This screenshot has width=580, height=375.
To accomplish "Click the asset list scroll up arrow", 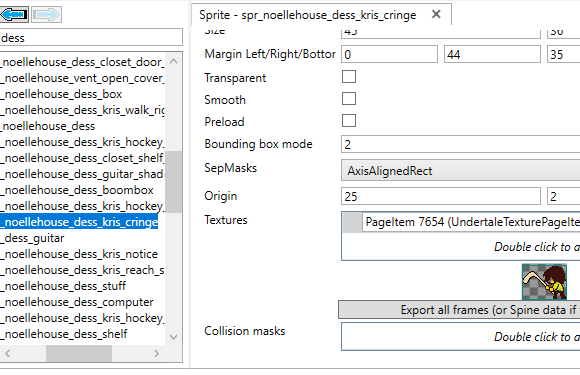I will (173, 61).
